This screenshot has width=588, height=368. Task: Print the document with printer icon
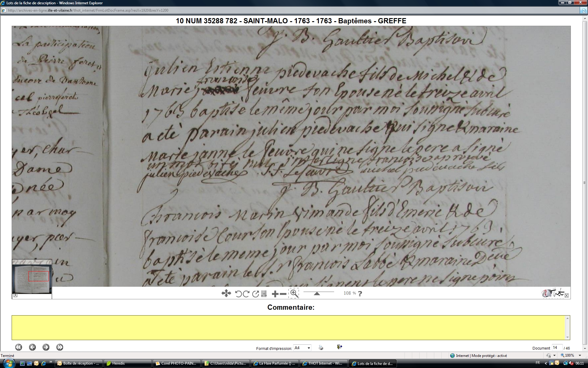coord(321,347)
